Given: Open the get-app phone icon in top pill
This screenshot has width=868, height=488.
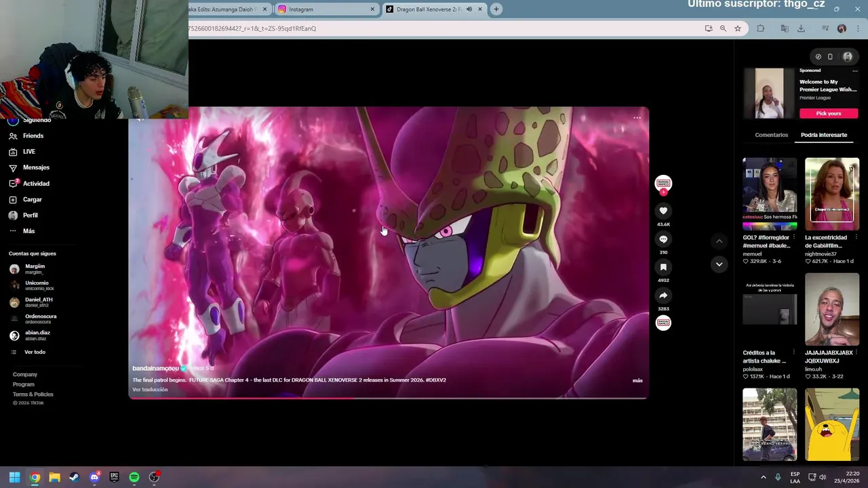Looking at the screenshot, I should (830, 57).
